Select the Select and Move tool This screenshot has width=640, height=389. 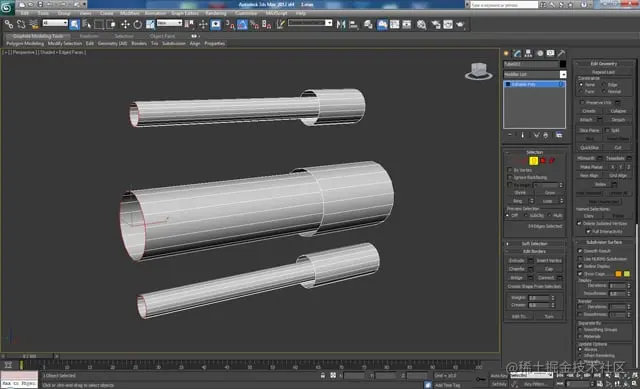coord(125,24)
